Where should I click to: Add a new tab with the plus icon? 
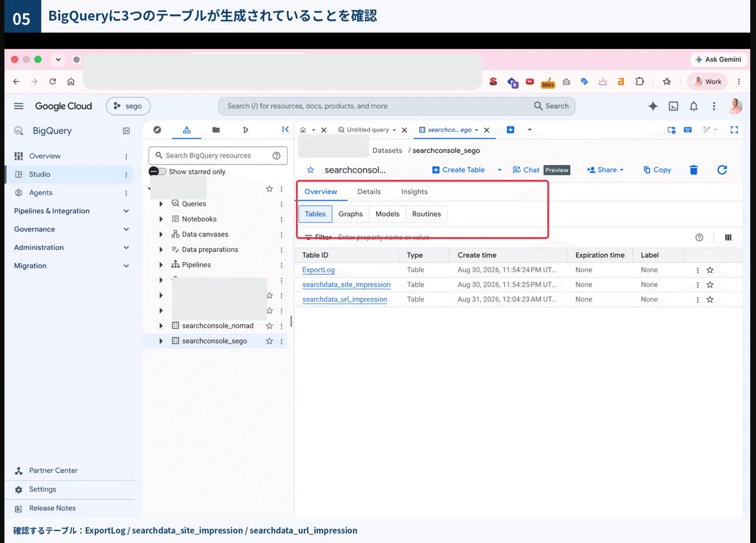pos(511,130)
